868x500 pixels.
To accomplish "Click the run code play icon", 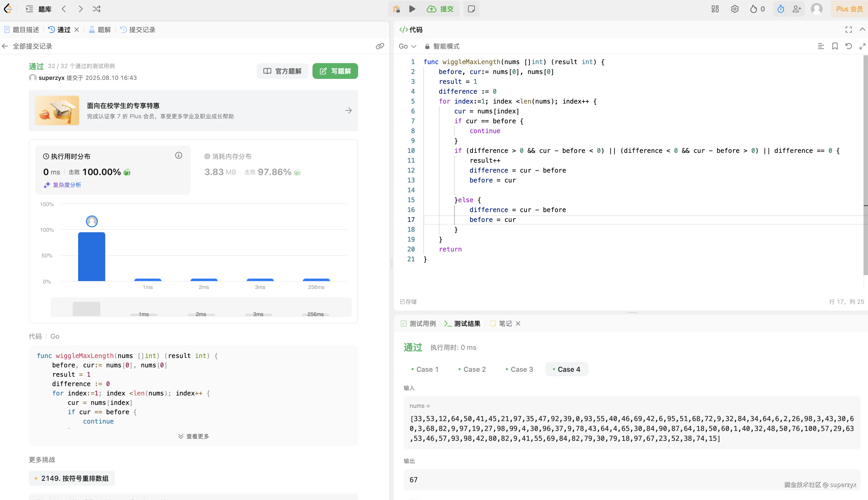I will pyautogui.click(x=412, y=9).
